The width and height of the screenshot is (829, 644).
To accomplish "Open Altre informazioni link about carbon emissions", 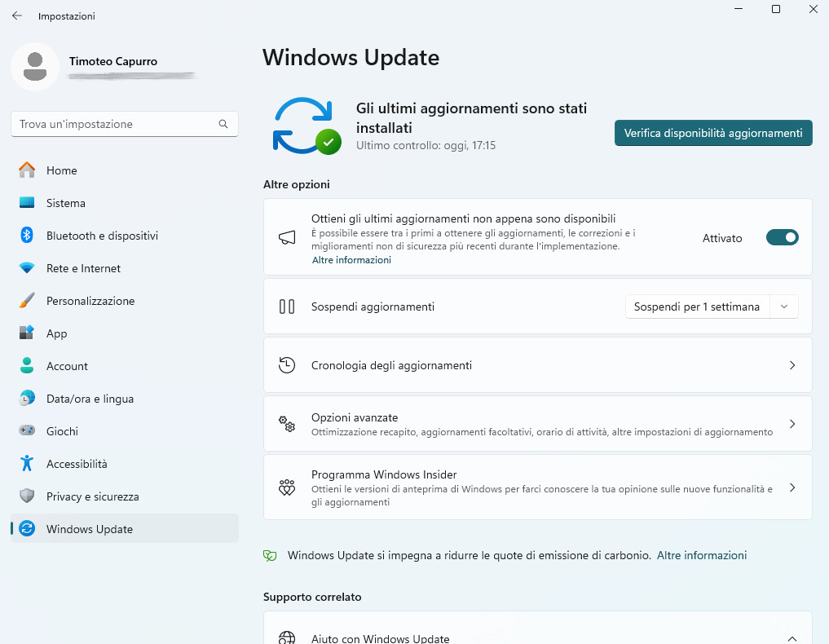I will point(702,555).
